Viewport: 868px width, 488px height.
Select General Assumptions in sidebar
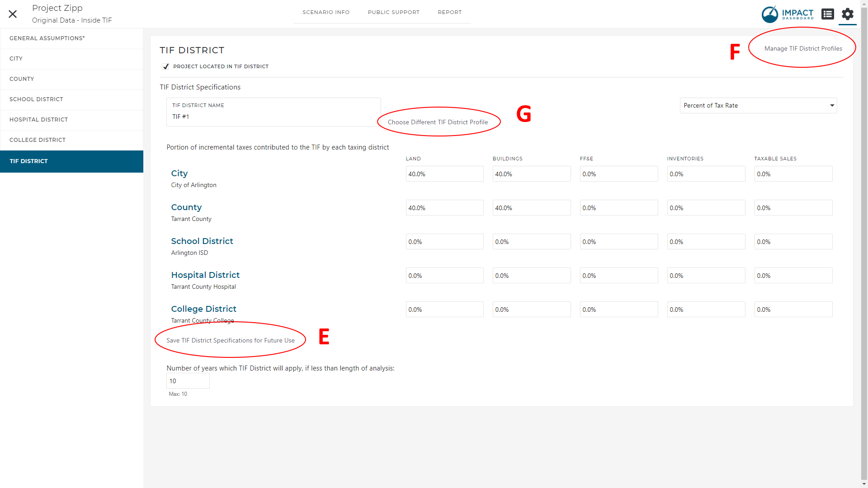click(x=47, y=38)
